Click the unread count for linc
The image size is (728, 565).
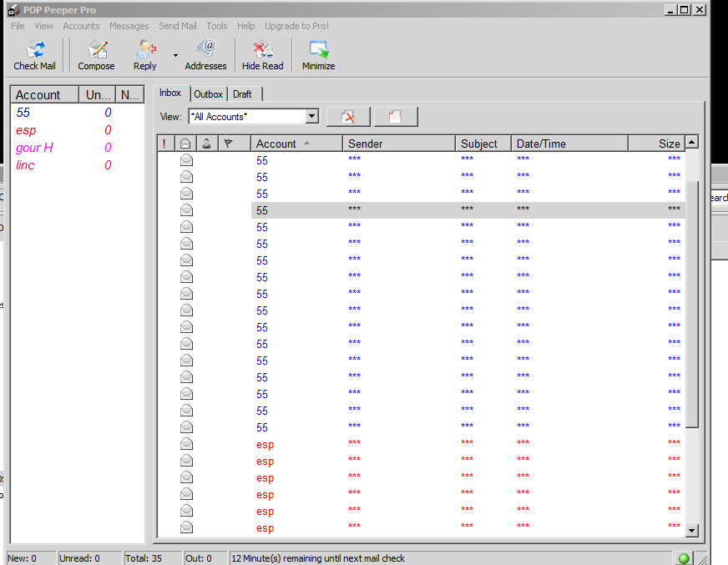click(x=108, y=165)
